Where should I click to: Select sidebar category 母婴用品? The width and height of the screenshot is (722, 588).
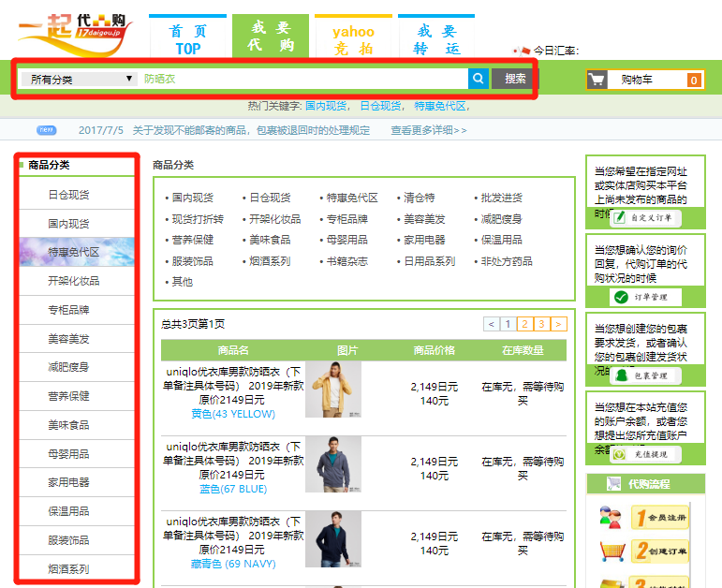point(77,454)
